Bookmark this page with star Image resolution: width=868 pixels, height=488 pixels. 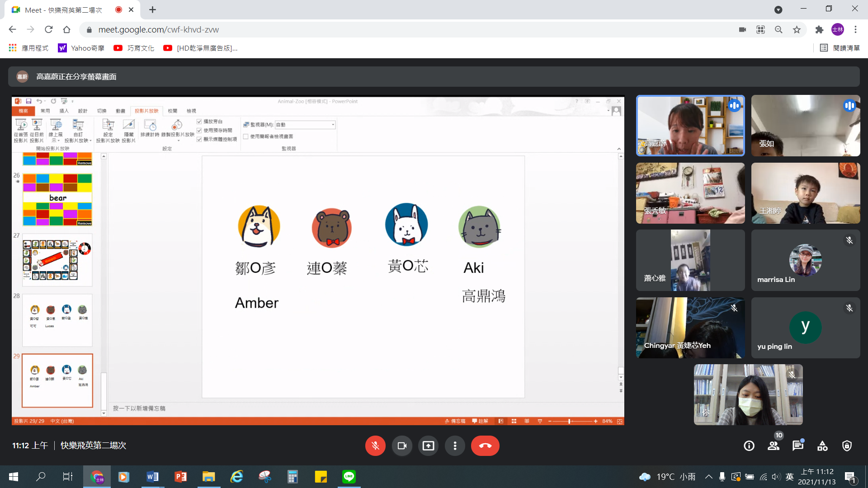click(x=797, y=29)
